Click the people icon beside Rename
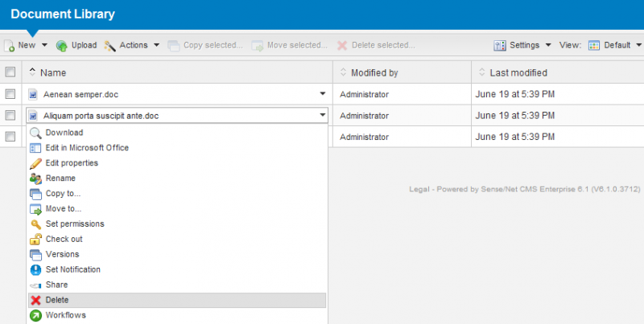Viewport: 644px width, 324px height. [x=35, y=178]
